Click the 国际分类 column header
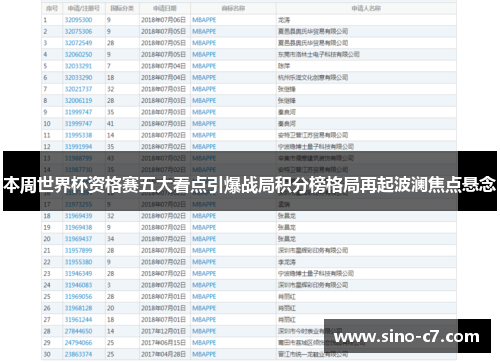 click(x=122, y=8)
